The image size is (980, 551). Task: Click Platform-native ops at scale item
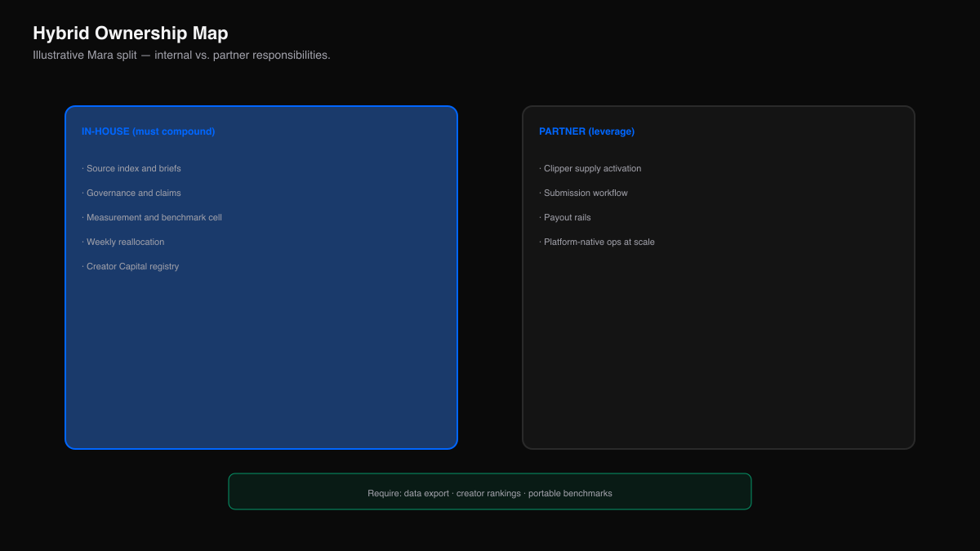pyautogui.click(x=597, y=242)
